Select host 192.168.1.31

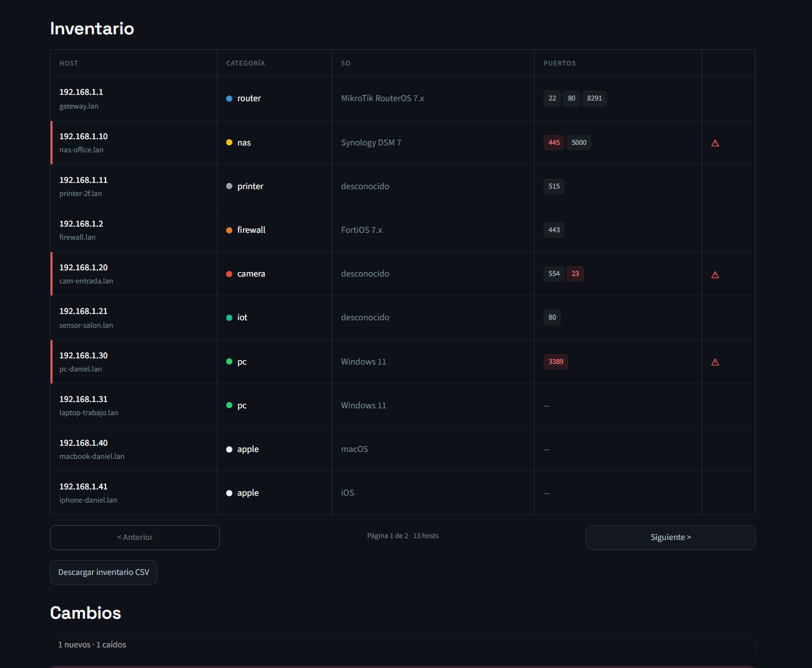click(84, 399)
